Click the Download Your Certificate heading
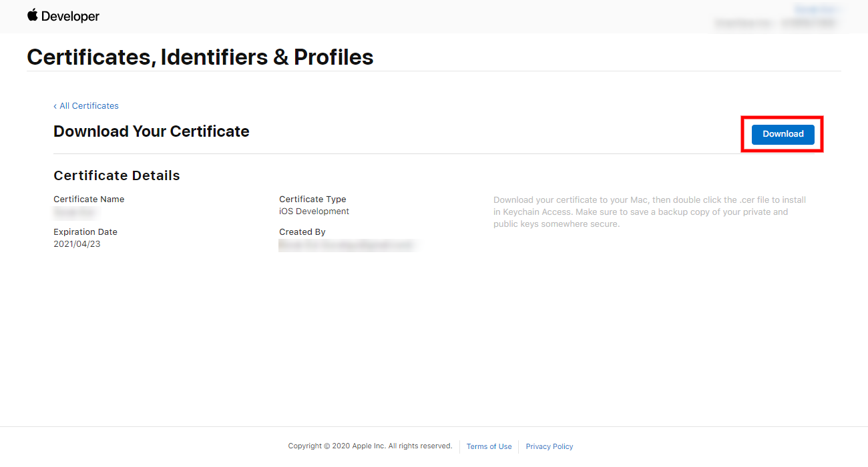 pos(151,131)
